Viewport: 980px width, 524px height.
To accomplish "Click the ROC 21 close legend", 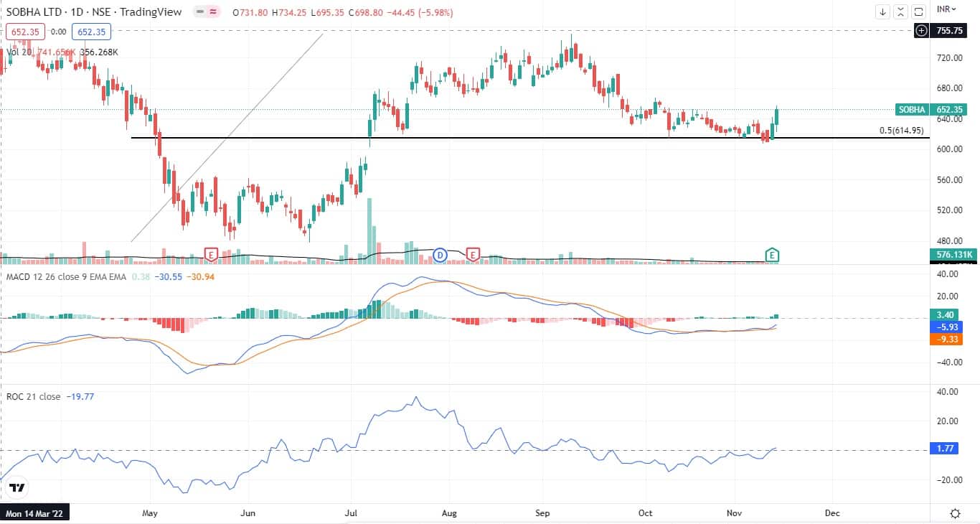I will 33,396.
